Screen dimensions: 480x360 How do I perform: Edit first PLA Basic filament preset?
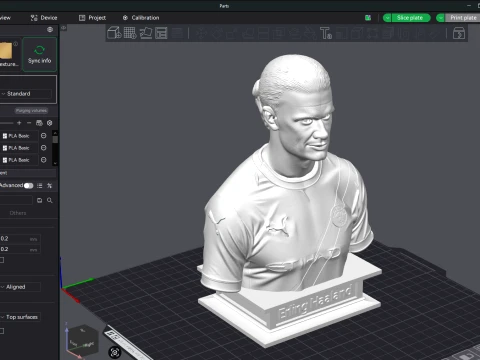pyautogui.click(x=44, y=136)
